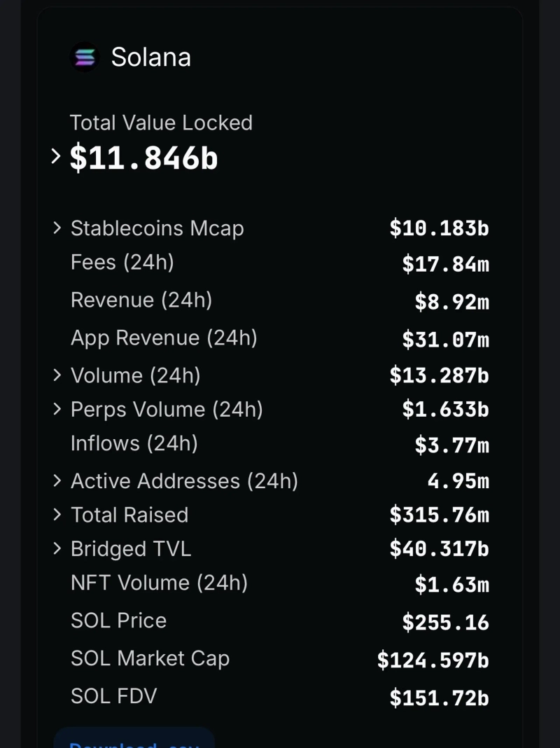Click the $255.16 SOL Price value
The width and height of the screenshot is (560, 748).
pyautogui.click(x=445, y=622)
